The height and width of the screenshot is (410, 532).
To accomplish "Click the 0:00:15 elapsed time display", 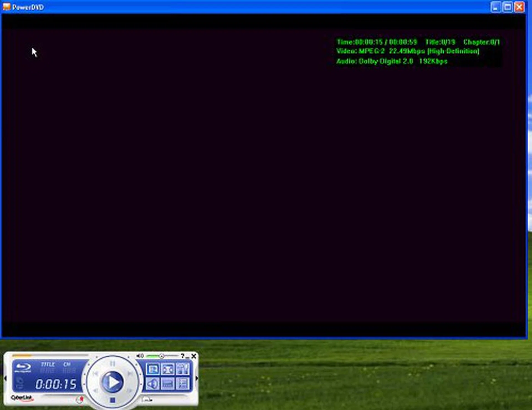I will [x=56, y=384].
